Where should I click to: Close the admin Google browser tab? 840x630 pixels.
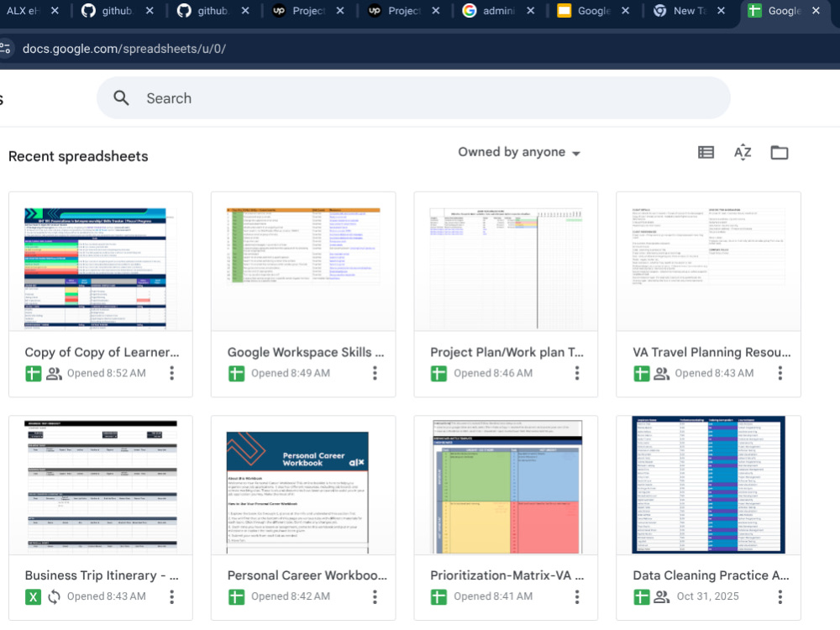[x=530, y=11]
